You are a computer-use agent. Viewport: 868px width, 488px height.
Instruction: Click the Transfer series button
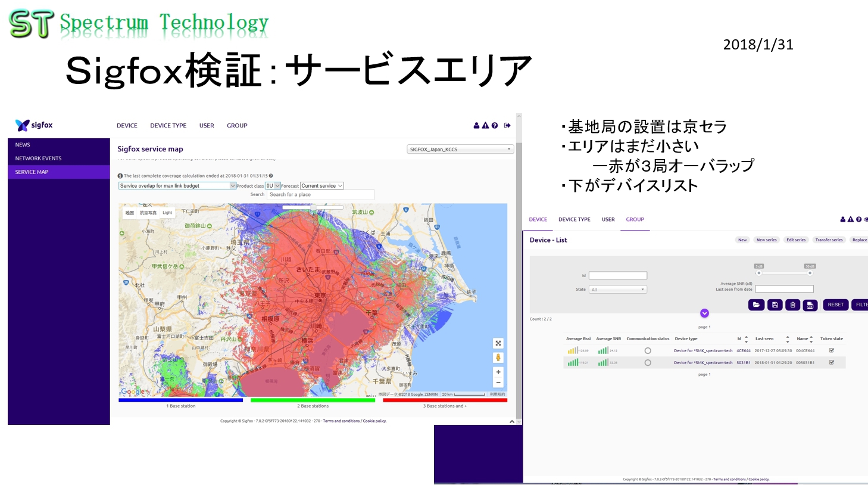829,240
